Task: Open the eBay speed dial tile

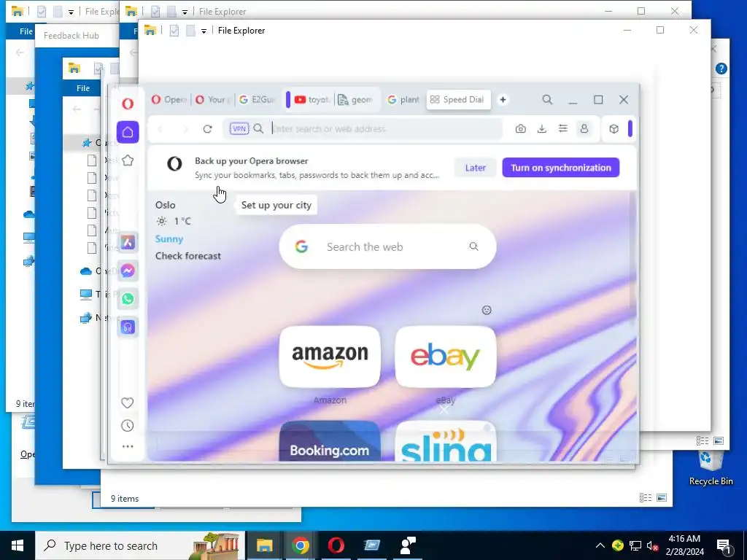Action: [446, 357]
